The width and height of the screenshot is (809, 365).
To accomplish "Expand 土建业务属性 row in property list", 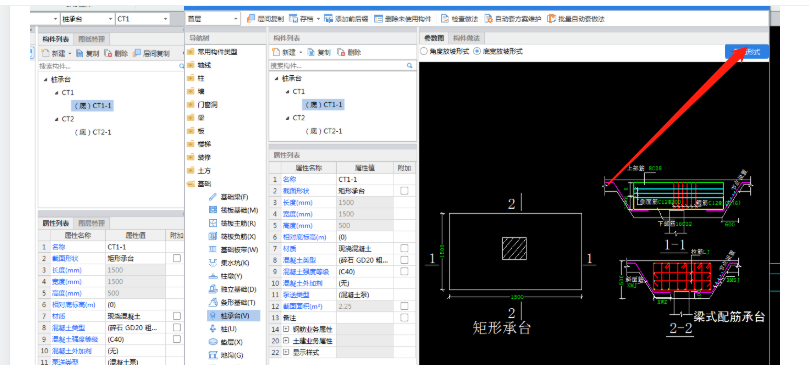I will tap(285, 341).
